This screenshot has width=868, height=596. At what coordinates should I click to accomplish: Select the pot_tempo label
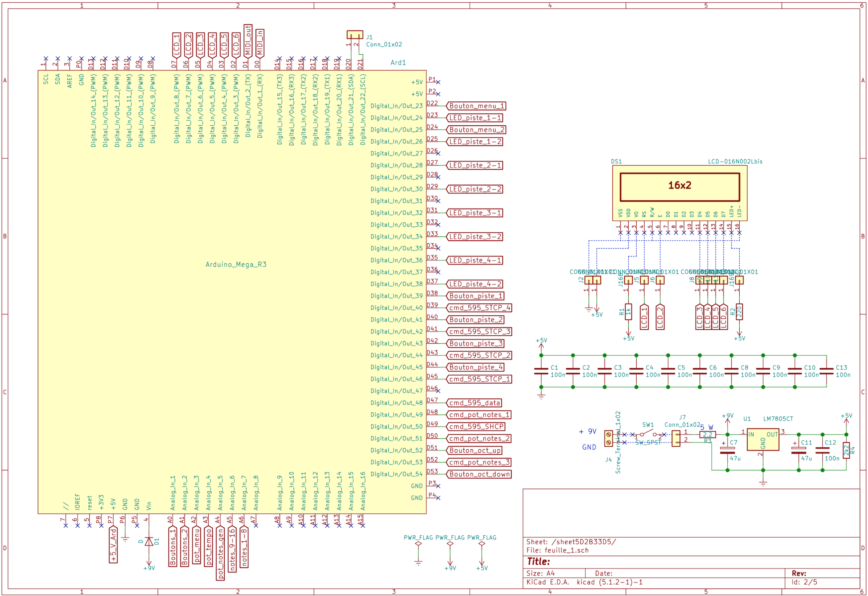(x=208, y=547)
